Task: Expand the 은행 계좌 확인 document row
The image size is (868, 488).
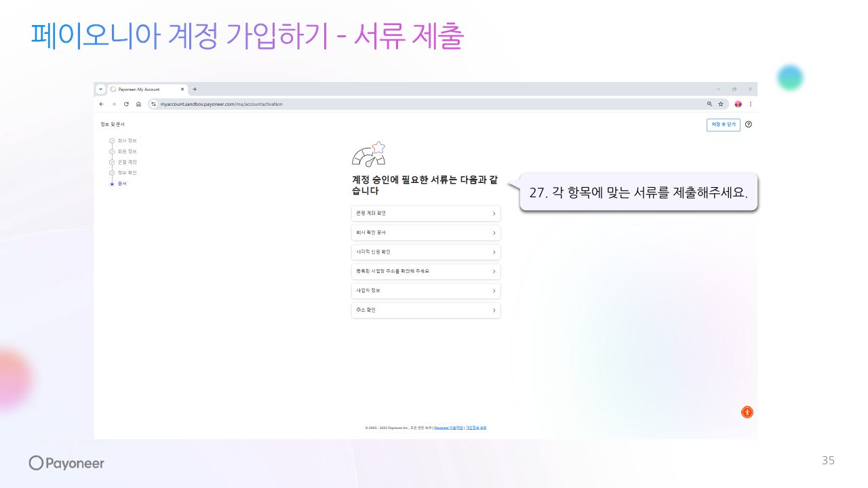Action: pos(426,213)
